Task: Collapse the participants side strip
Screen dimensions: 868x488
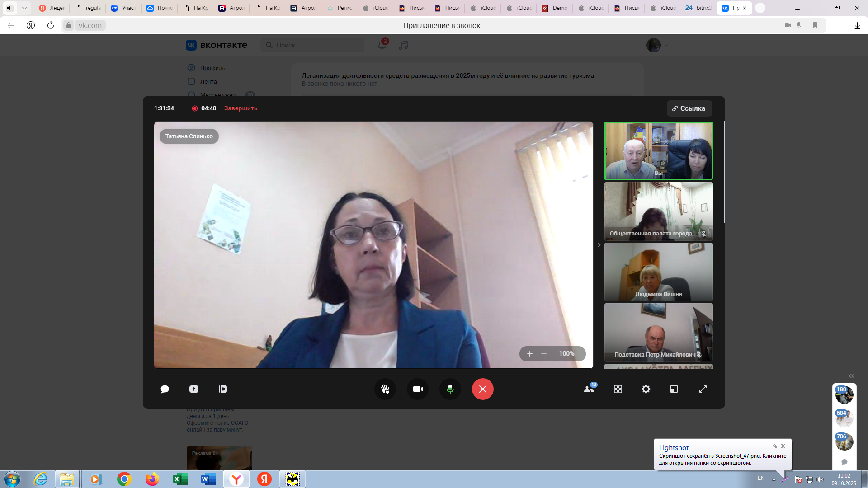Action: [x=599, y=245]
